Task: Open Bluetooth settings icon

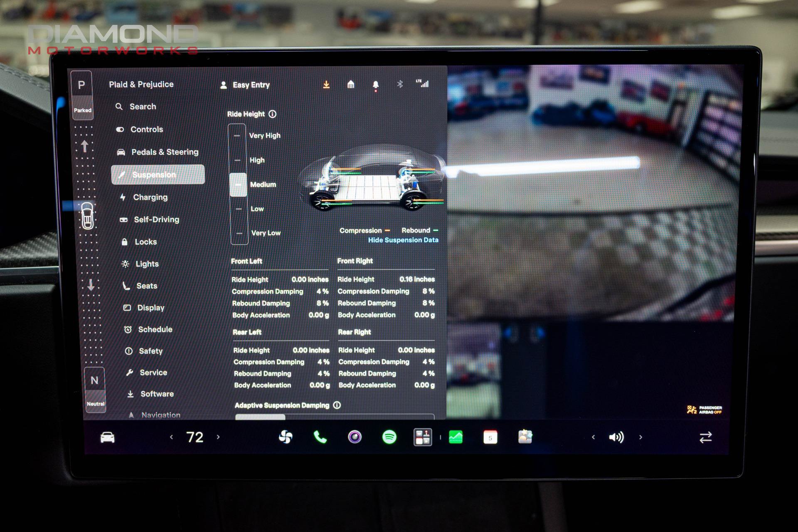Action: 400,84
